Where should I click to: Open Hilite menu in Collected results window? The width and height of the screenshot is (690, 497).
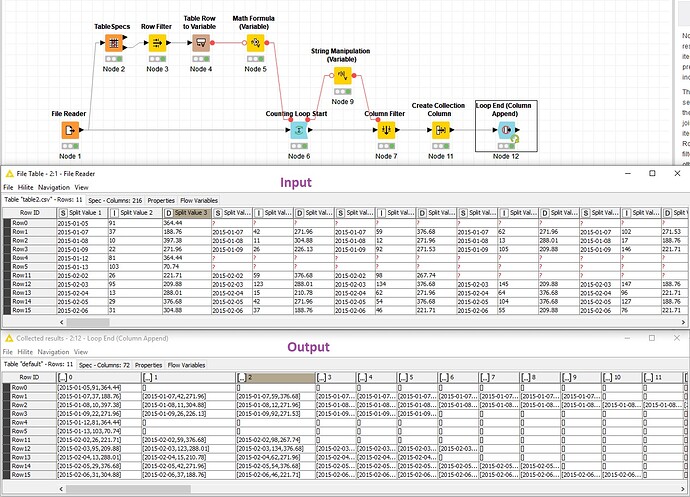(x=25, y=352)
